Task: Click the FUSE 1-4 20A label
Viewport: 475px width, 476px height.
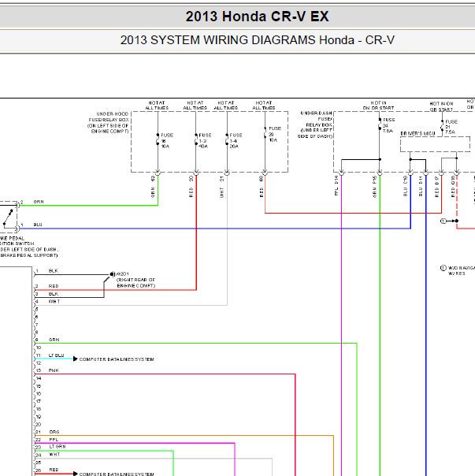Action: click(236, 140)
